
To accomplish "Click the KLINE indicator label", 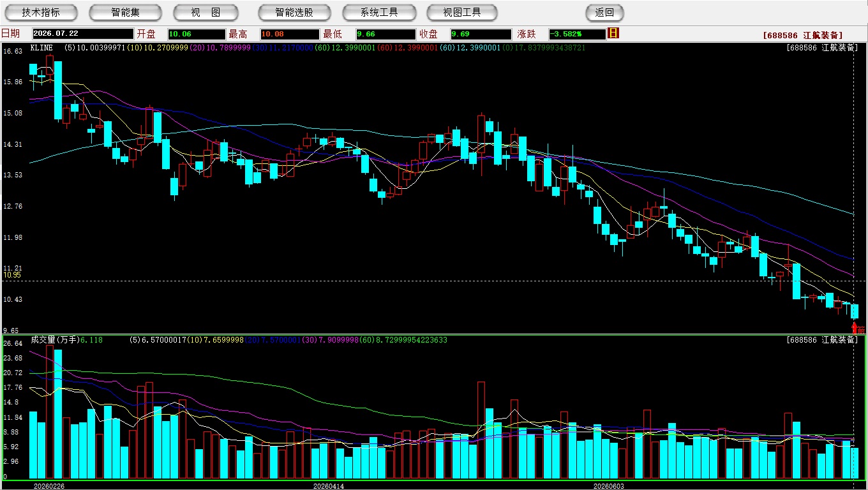I will (43, 48).
